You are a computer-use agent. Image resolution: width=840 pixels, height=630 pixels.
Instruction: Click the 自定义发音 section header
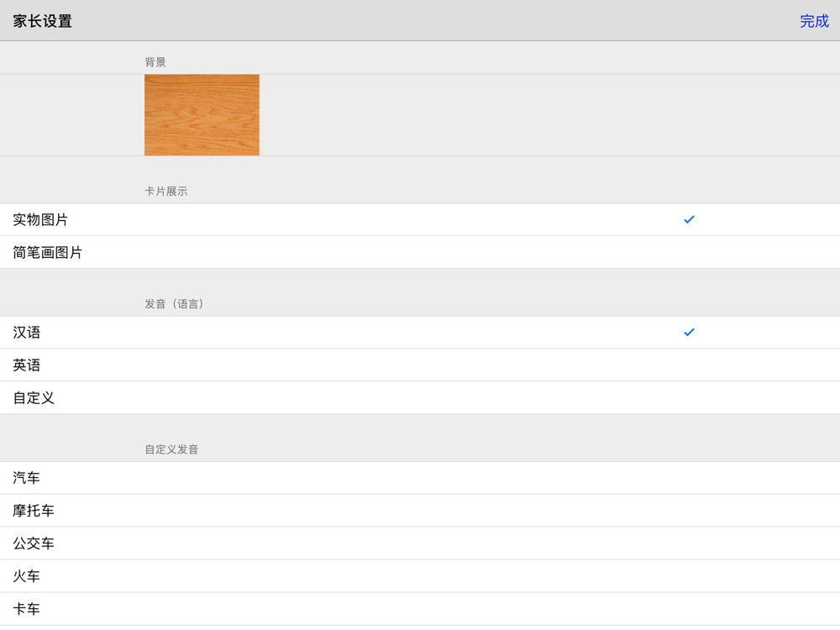coord(171,449)
